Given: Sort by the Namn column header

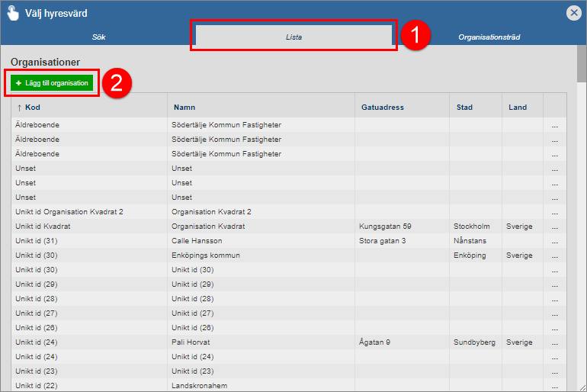Looking at the screenshot, I should point(184,108).
